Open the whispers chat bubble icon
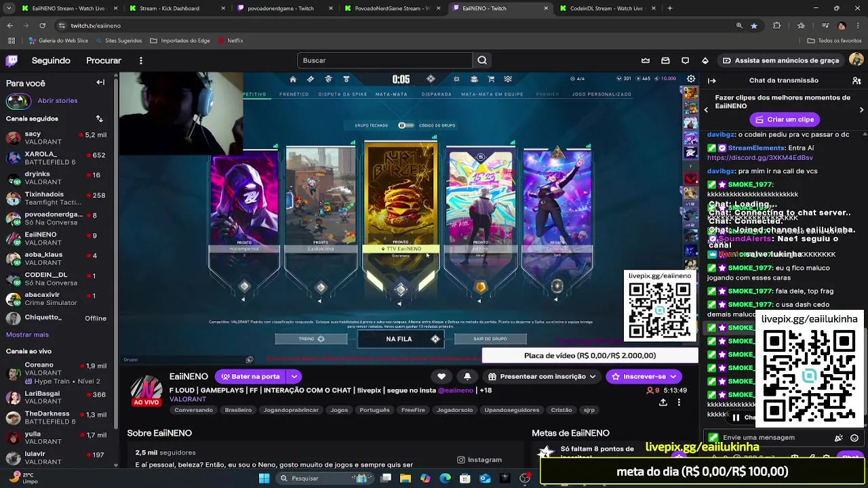The image size is (868, 488). click(x=685, y=60)
